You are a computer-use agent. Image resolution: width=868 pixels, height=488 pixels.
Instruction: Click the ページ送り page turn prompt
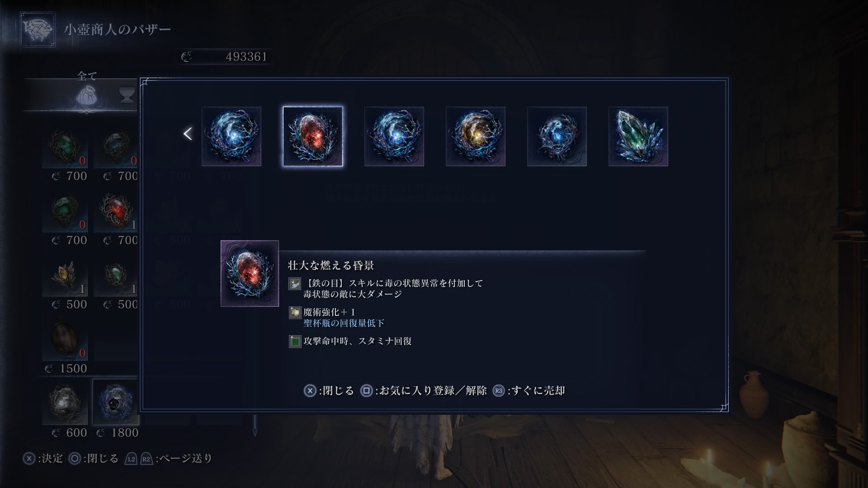[169, 459]
